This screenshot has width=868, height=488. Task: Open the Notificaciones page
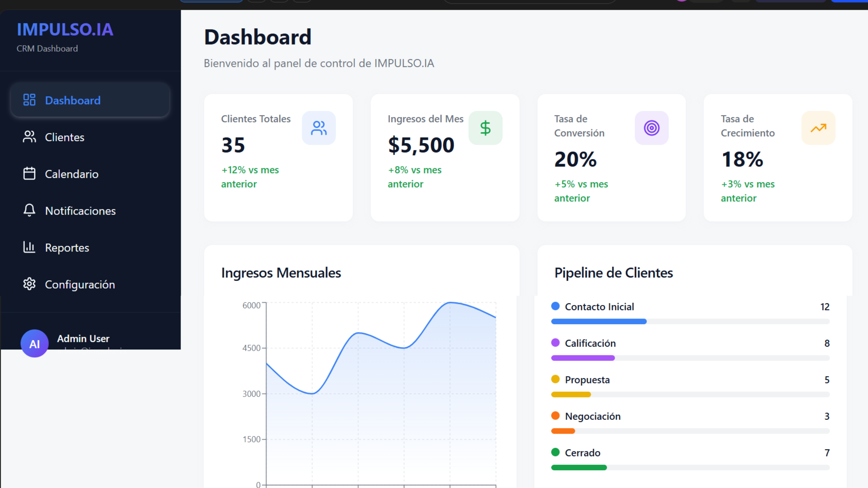point(80,211)
